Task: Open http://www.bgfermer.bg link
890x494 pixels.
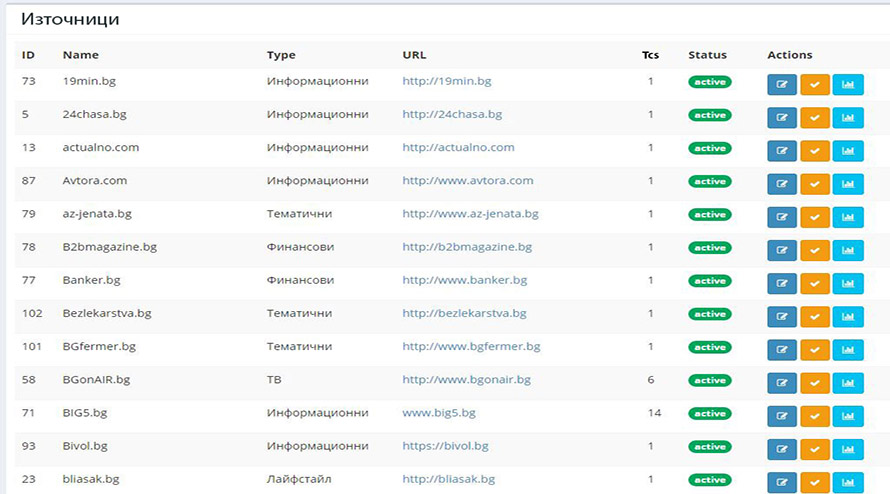Action: coord(471,346)
